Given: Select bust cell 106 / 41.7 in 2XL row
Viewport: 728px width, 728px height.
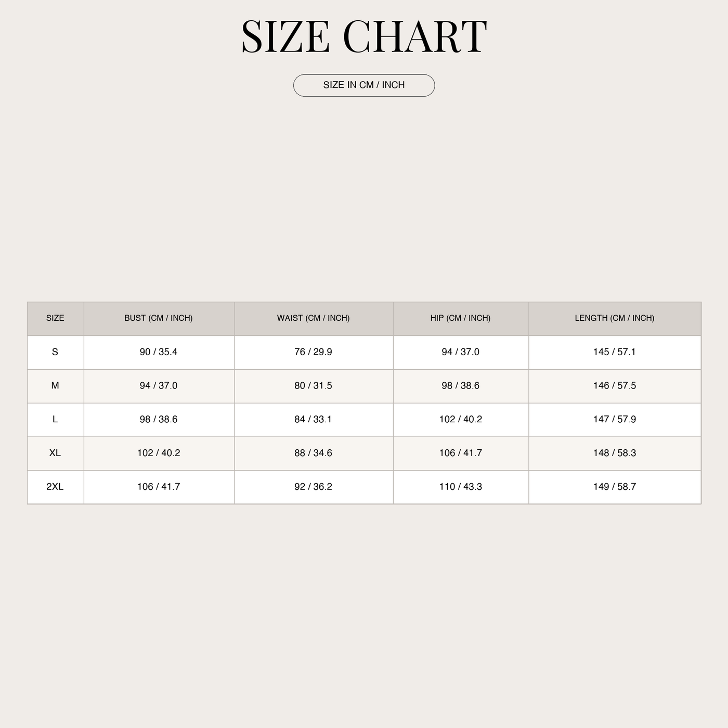Looking at the screenshot, I should pos(159,487).
